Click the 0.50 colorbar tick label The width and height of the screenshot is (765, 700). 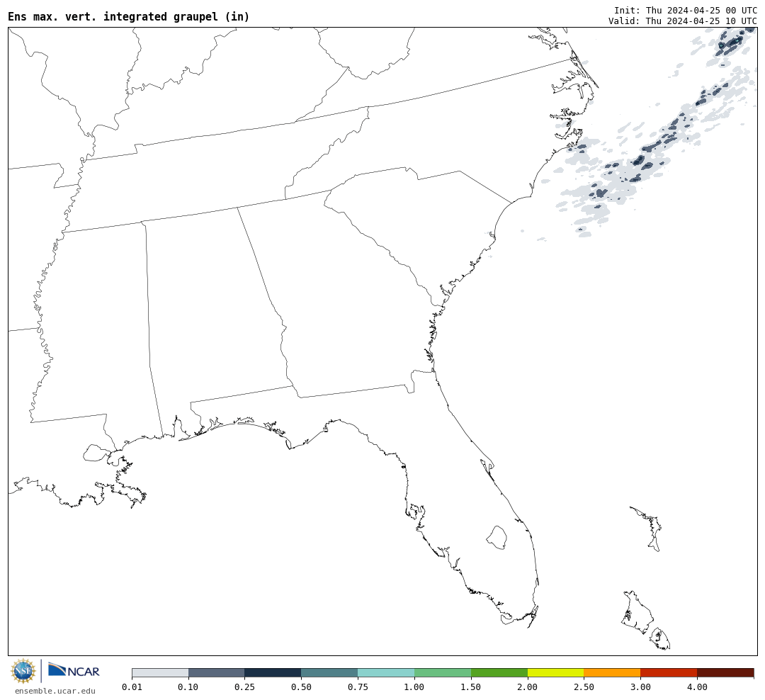[302, 687]
